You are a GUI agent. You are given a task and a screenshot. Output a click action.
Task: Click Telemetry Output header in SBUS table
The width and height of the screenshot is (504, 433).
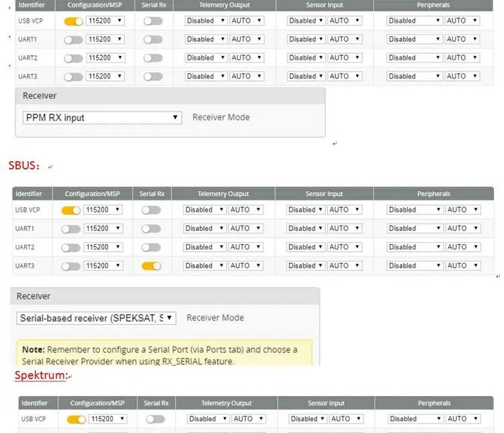tap(223, 194)
